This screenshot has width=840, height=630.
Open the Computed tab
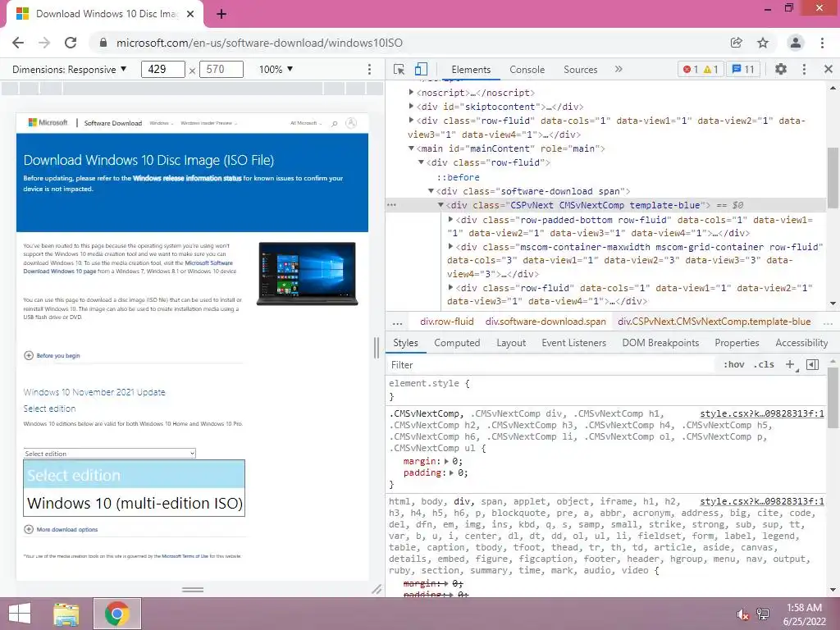[x=457, y=343]
